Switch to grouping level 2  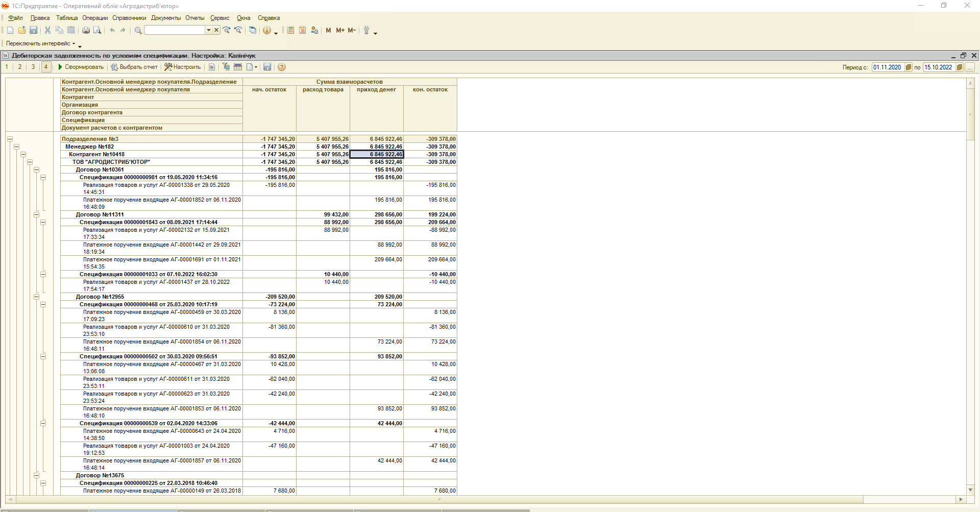20,67
